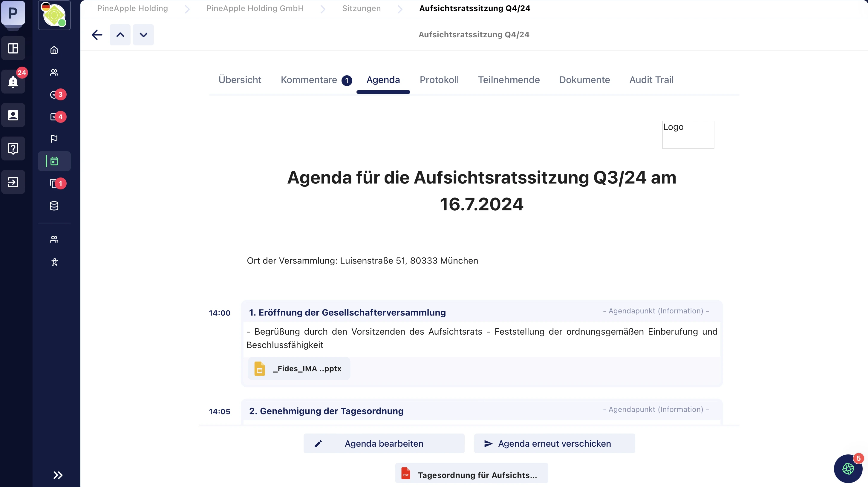The width and height of the screenshot is (868, 487).
Task: Switch to the Audit Trail tab
Action: pyautogui.click(x=651, y=80)
